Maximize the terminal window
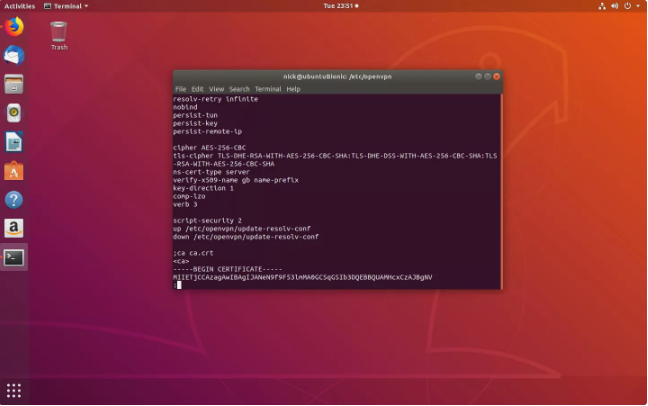 pos(487,76)
